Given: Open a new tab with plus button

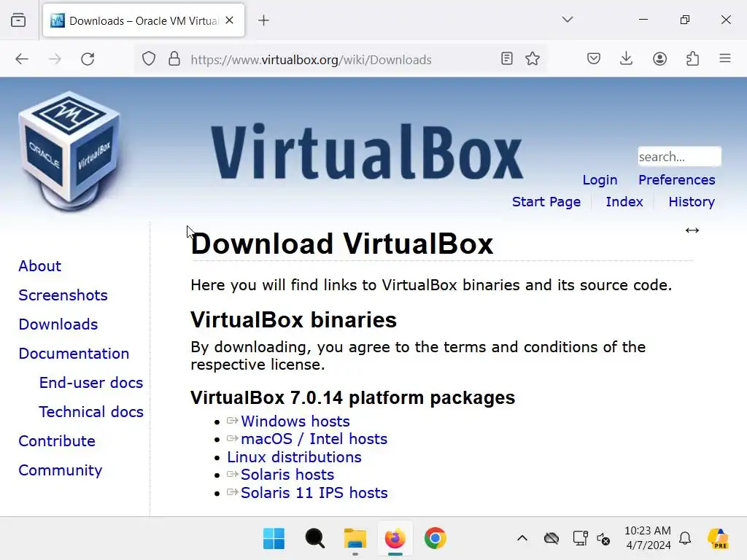Looking at the screenshot, I should point(263,20).
